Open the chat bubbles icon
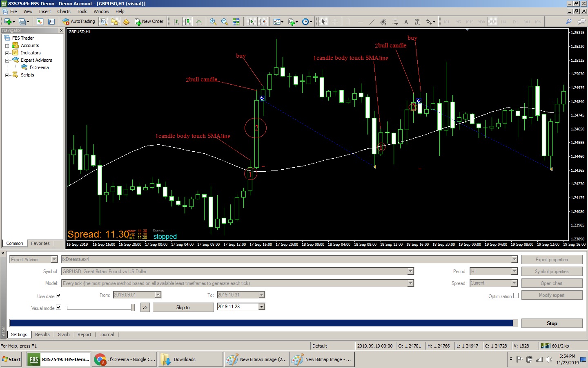This screenshot has height=368, width=588. point(581,22)
